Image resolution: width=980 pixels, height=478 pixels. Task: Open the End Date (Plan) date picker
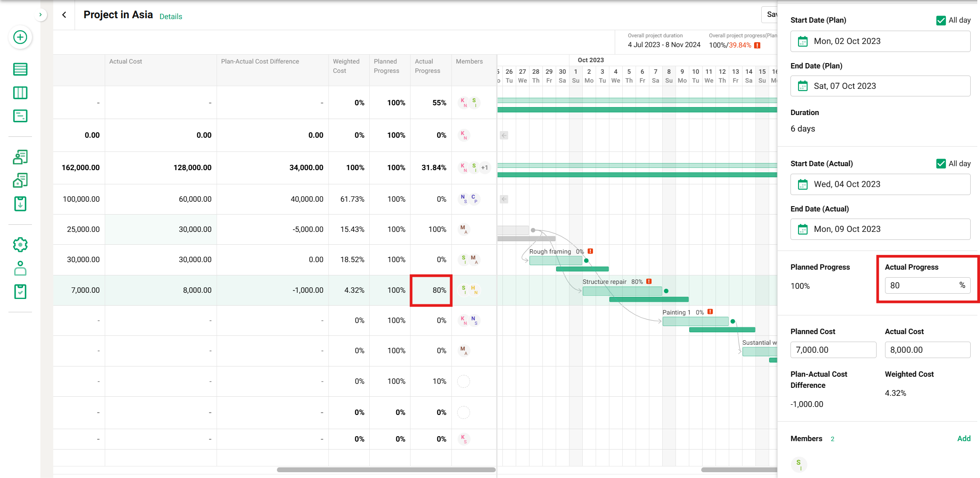(x=880, y=86)
